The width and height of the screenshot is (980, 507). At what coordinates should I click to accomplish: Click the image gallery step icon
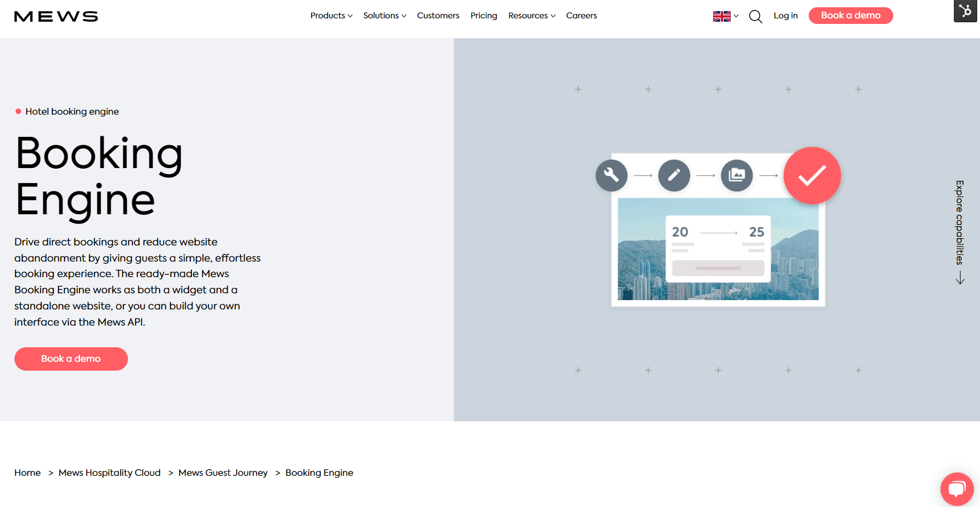click(x=737, y=175)
